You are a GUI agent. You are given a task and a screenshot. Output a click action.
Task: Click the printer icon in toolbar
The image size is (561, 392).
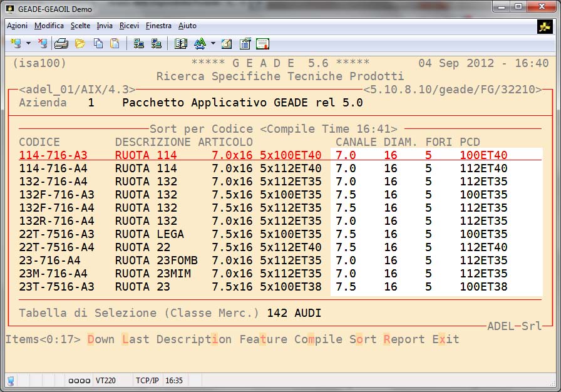pyautogui.click(x=61, y=43)
